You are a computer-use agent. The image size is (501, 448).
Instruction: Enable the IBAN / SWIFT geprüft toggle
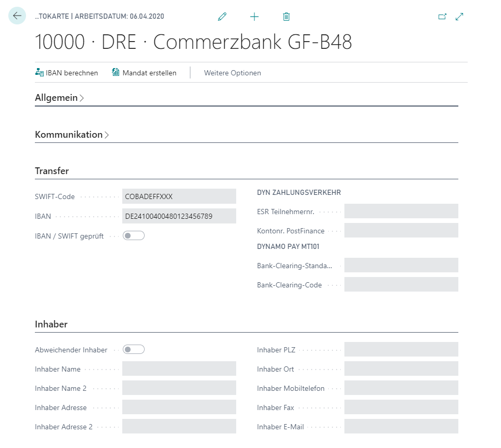coord(134,235)
